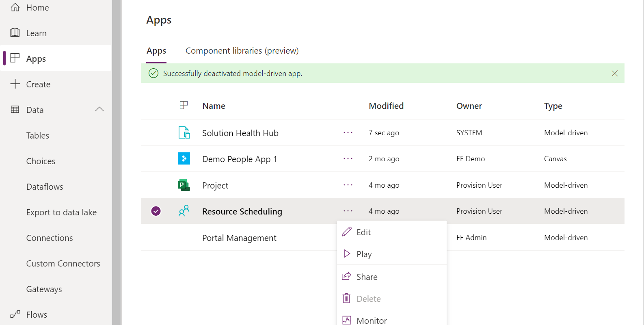
Task: Sort by the Type column header
Action: [553, 106]
